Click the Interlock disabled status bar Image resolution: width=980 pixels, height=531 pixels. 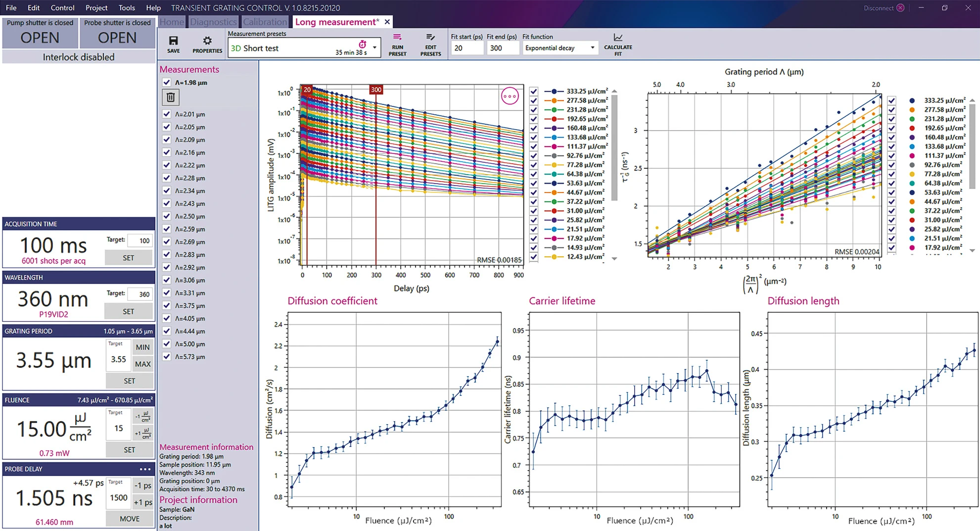click(x=79, y=57)
